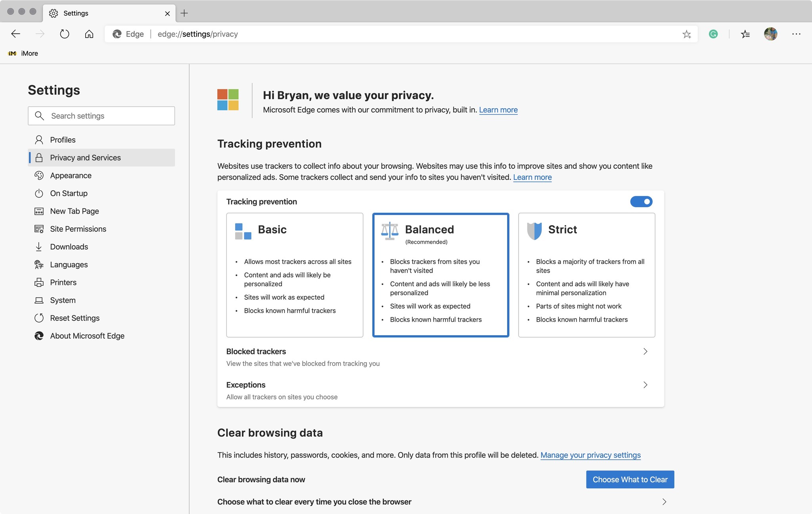Screen dimensions: 812x514
Task: Click the Privacy and Services lock icon
Action: point(38,157)
